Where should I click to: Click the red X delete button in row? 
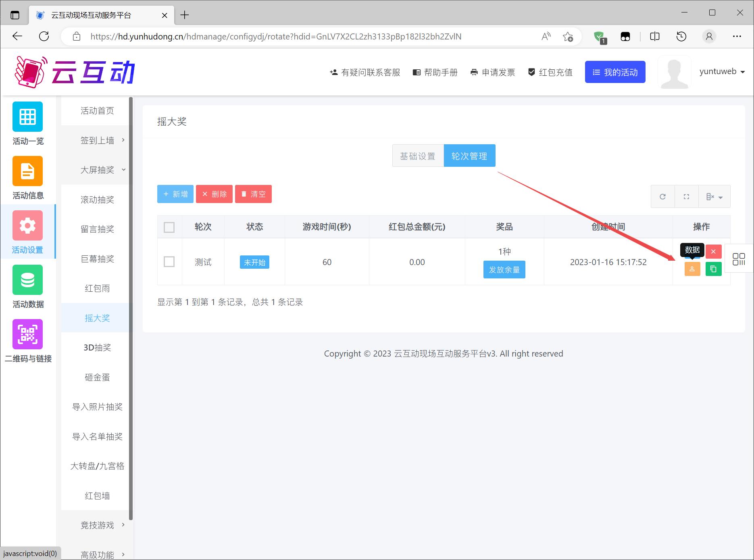713,251
